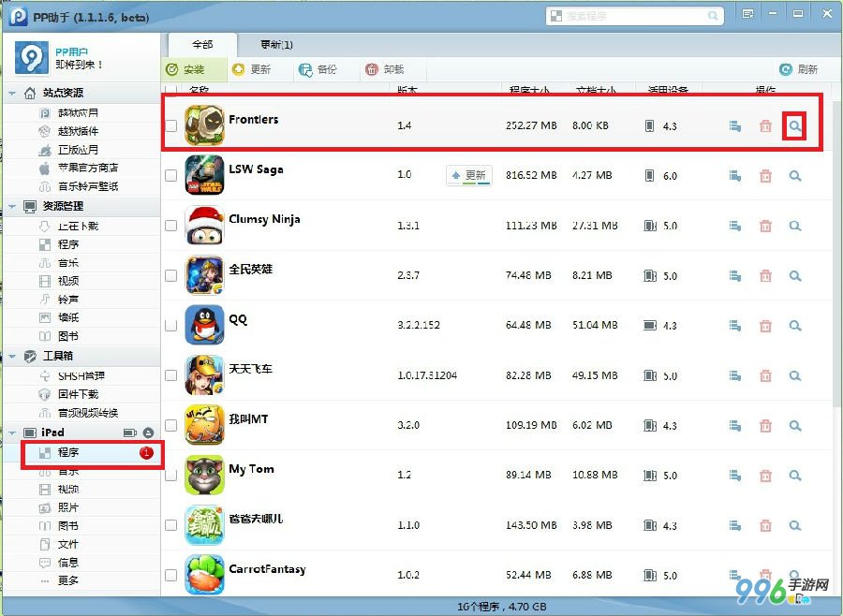Click the backup list icon in the Clumsy Ninja row

tap(735, 226)
